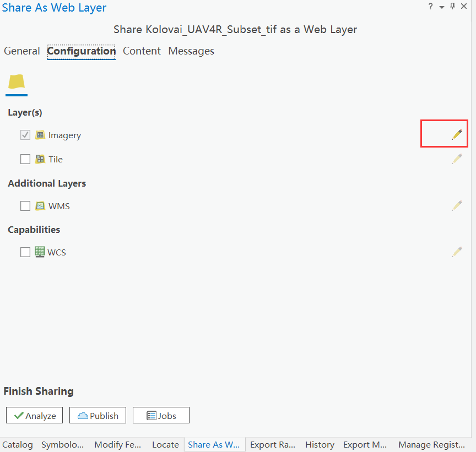
Task: Click the WCS grid icon
Action: click(40, 252)
